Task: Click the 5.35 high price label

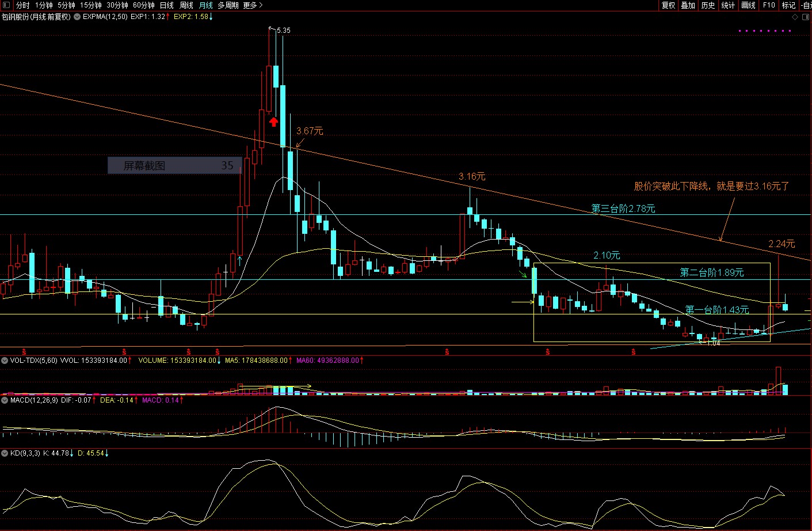Action: [x=284, y=31]
